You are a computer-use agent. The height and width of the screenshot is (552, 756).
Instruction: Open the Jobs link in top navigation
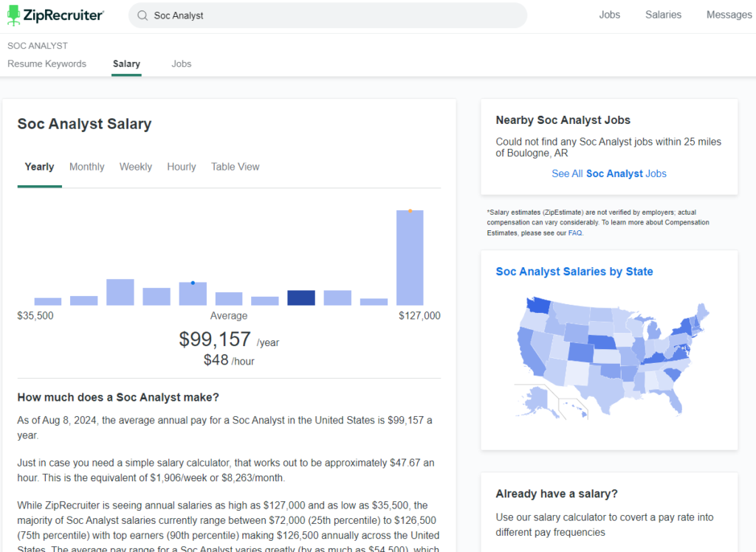[609, 15]
